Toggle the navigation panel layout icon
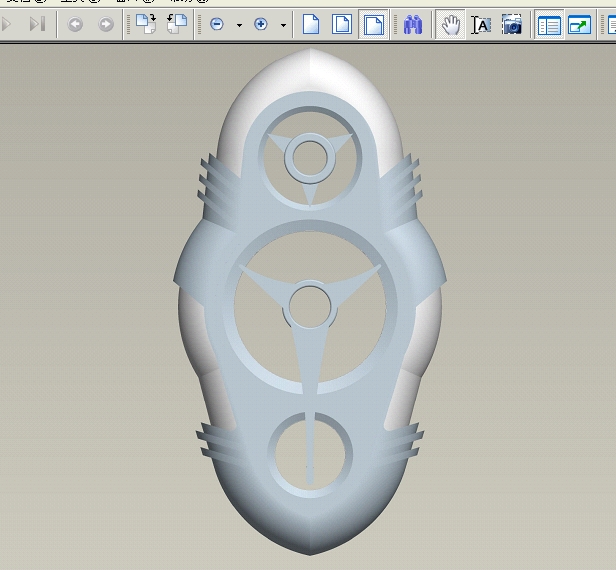 point(549,25)
